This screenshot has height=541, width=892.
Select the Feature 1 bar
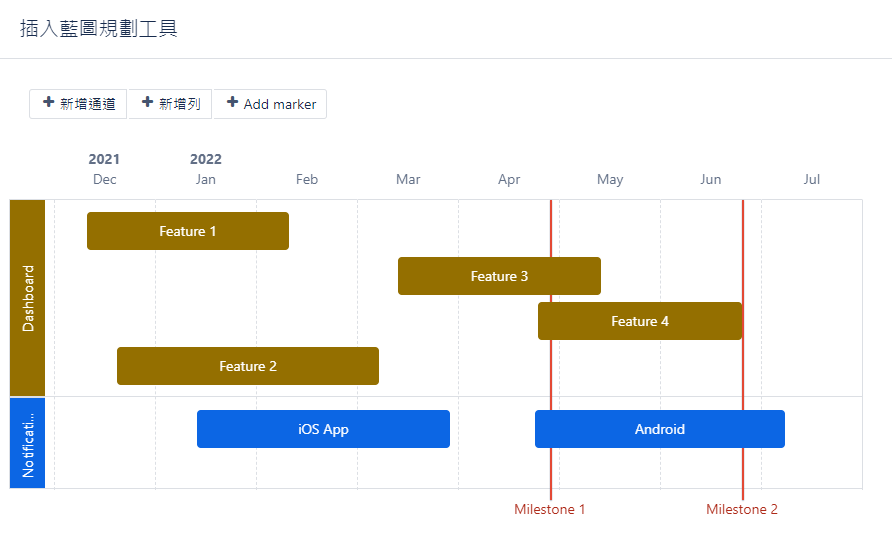[x=188, y=231]
